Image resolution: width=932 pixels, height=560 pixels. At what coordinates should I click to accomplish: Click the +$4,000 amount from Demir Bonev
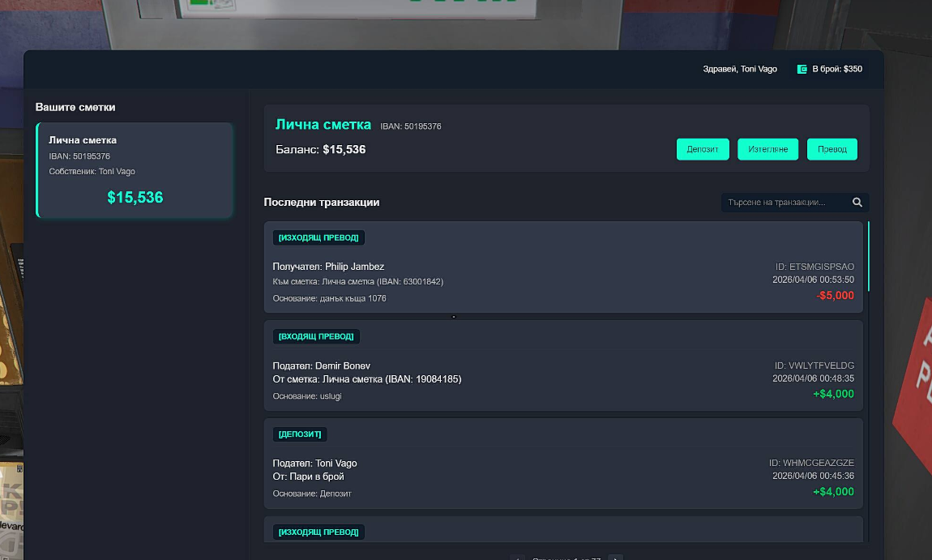(833, 394)
